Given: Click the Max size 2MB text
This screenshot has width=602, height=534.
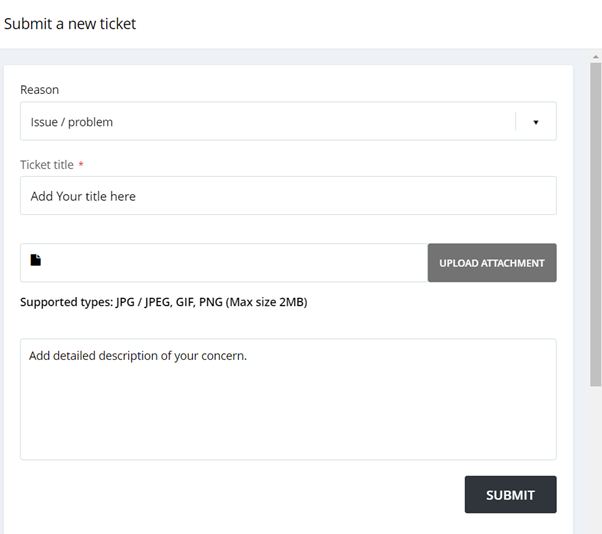Looking at the screenshot, I should pos(266,302).
